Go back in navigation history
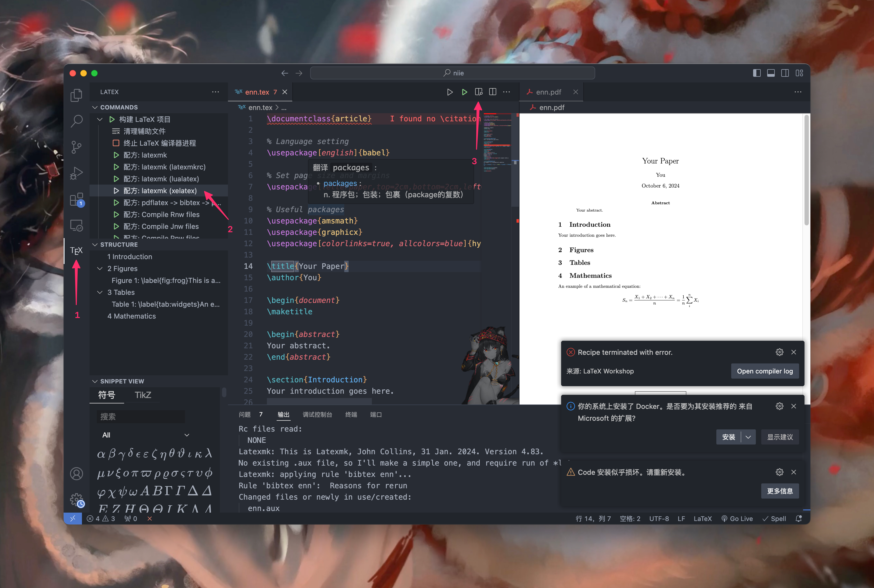874x588 pixels. [x=285, y=73]
